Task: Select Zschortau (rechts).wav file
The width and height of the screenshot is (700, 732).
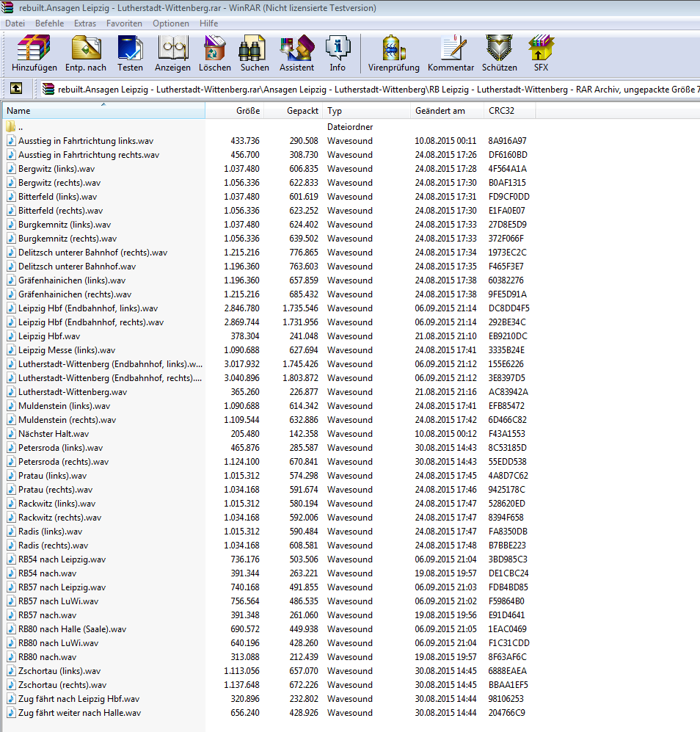Action: [x=62, y=685]
